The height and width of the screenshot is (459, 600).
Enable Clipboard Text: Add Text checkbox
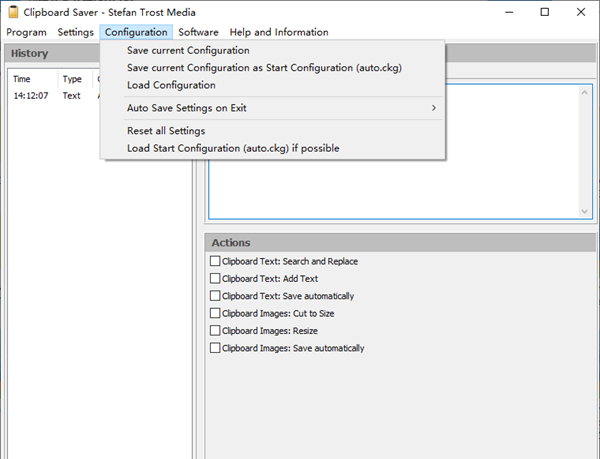(x=215, y=278)
